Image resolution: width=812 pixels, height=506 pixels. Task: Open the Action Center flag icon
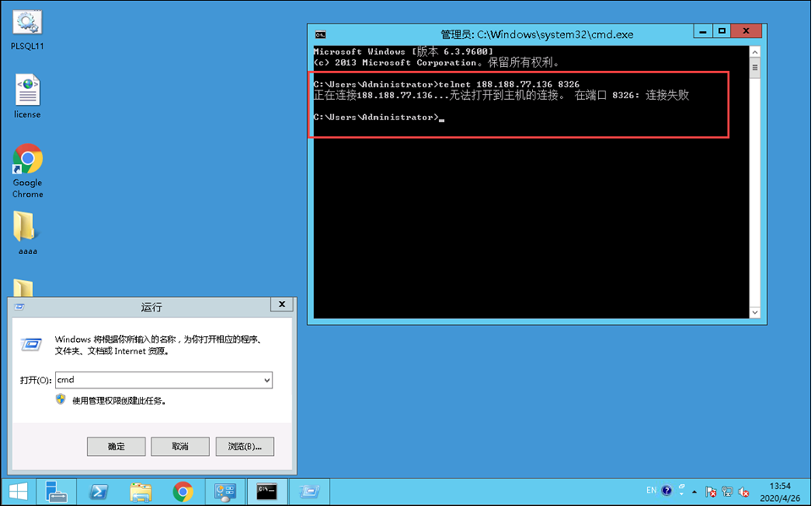tap(710, 492)
